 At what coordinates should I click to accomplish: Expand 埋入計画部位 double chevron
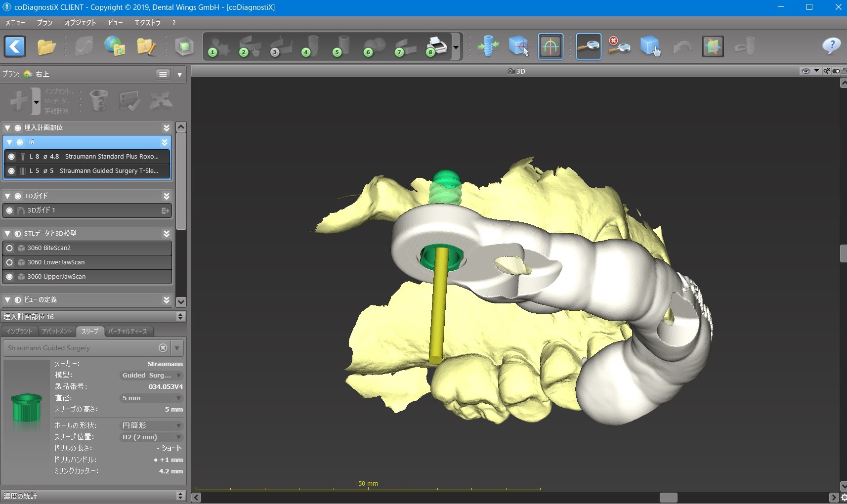point(167,128)
